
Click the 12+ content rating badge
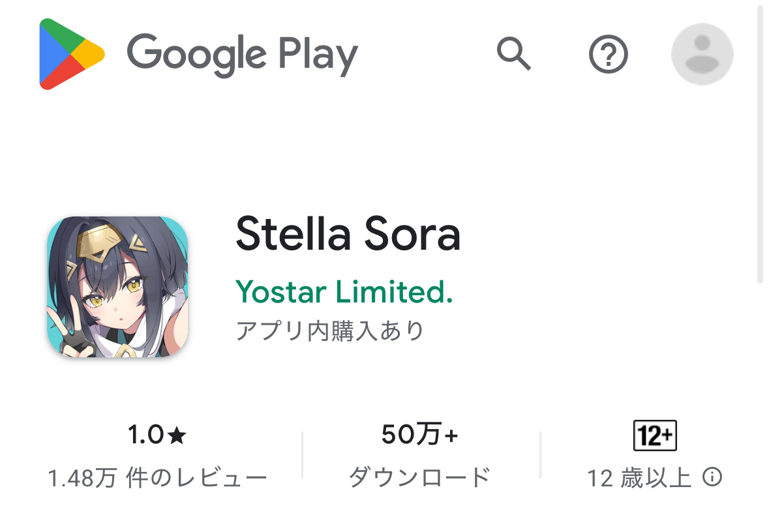point(655,436)
